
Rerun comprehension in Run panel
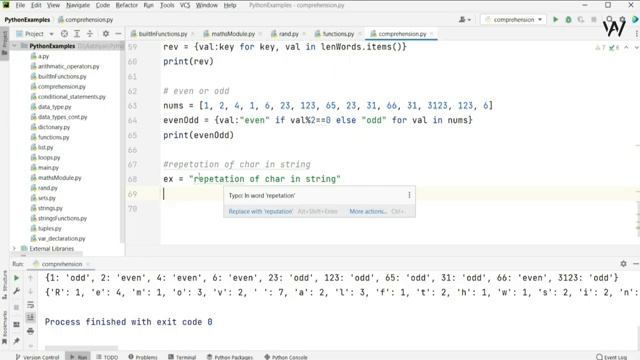coord(16,278)
